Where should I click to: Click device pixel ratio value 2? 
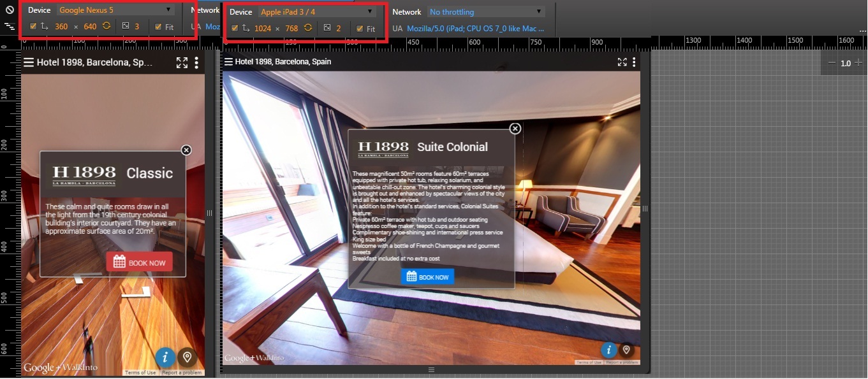[339, 28]
